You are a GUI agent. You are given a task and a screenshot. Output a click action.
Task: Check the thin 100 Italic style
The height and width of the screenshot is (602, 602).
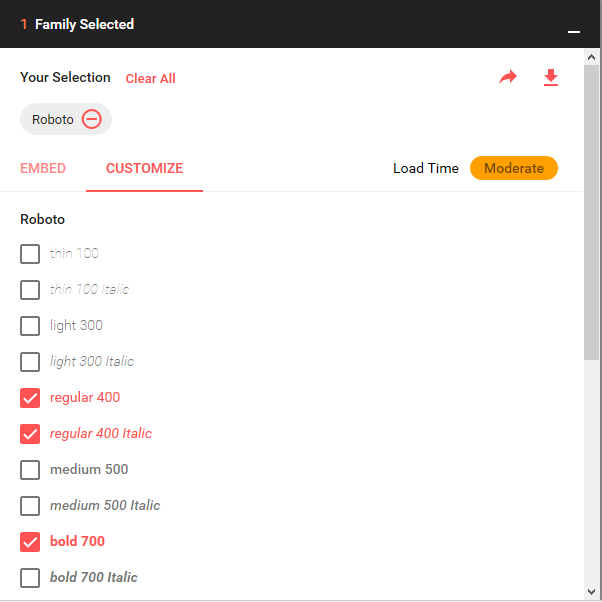pyautogui.click(x=30, y=290)
